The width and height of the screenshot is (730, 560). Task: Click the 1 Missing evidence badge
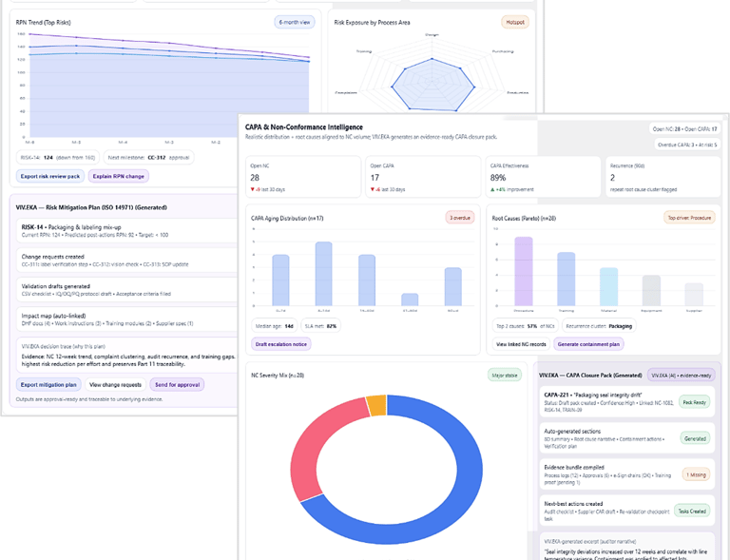tap(696, 474)
